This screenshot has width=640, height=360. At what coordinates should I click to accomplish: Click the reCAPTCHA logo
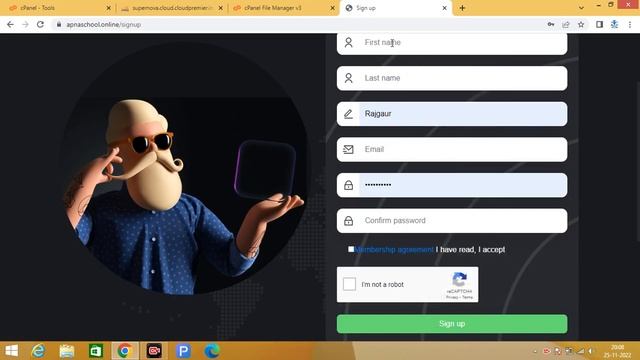pyautogui.click(x=459, y=280)
